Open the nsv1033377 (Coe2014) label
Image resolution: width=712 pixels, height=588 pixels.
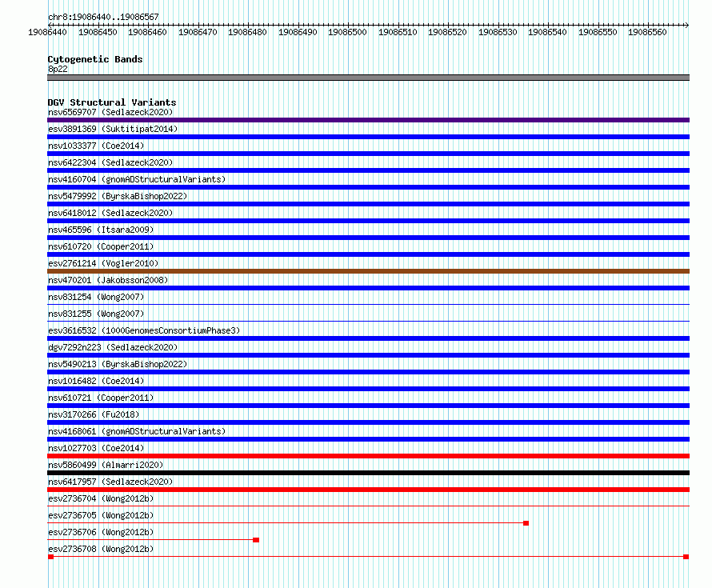[96, 146]
